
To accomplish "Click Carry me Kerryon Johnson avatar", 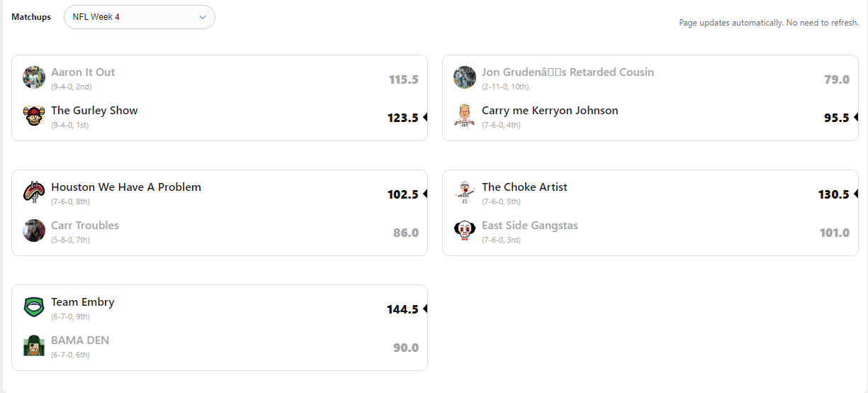I will (x=465, y=116).
